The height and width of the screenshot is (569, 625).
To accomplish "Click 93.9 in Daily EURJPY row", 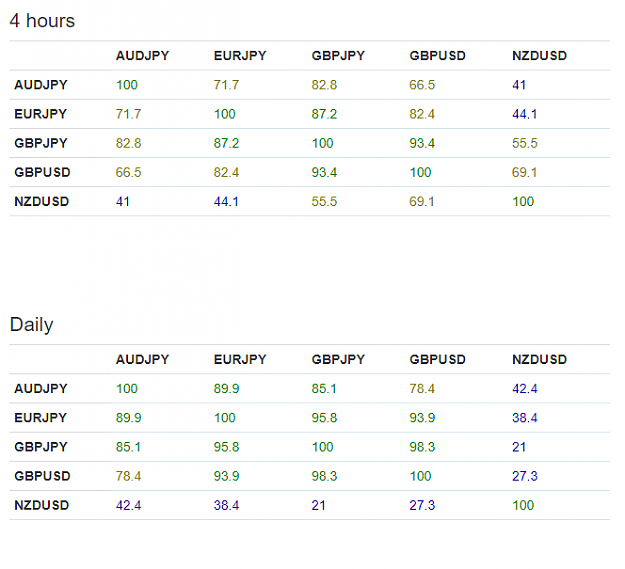I will [422, 418].
